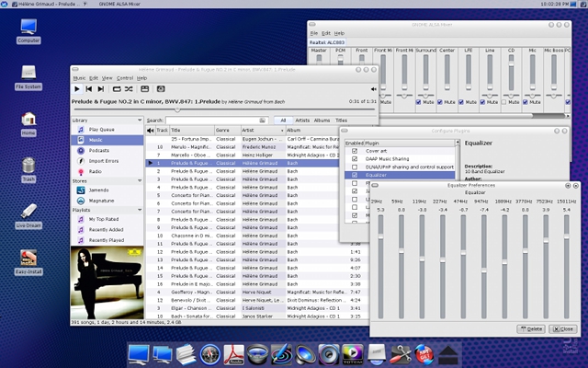
Task: Open Help menu in ALSA Mixer
Action: (339, 33)
